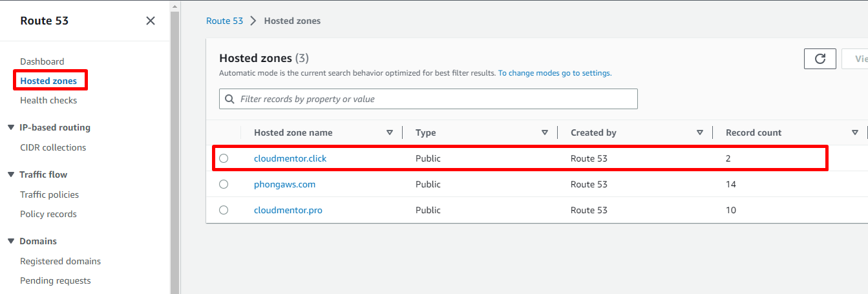Sort by Record count column arrow
The width and height of the screenshot is (868, 294).
[854, 132]
